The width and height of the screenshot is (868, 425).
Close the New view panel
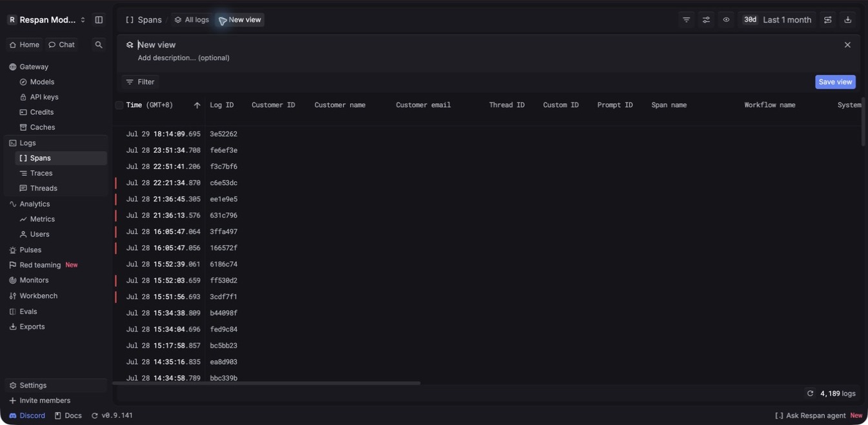coord(847,44)
